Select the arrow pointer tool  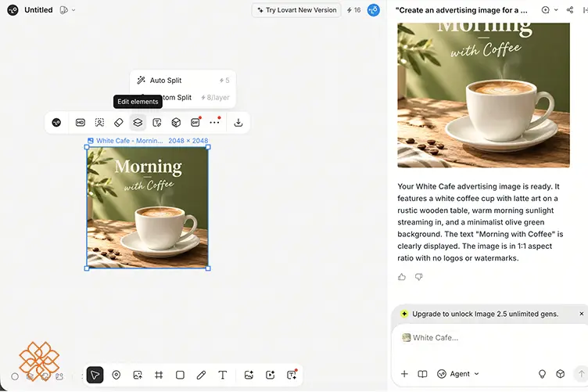click(95, 375)
